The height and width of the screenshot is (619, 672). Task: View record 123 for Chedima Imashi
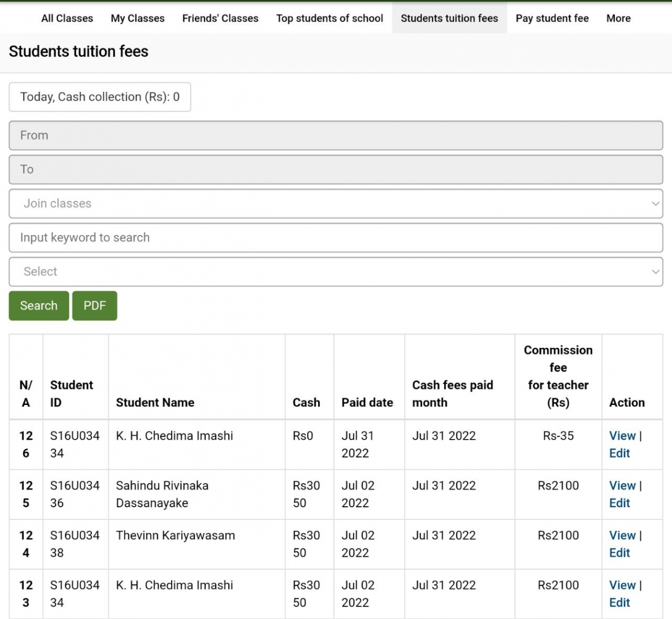622,585
